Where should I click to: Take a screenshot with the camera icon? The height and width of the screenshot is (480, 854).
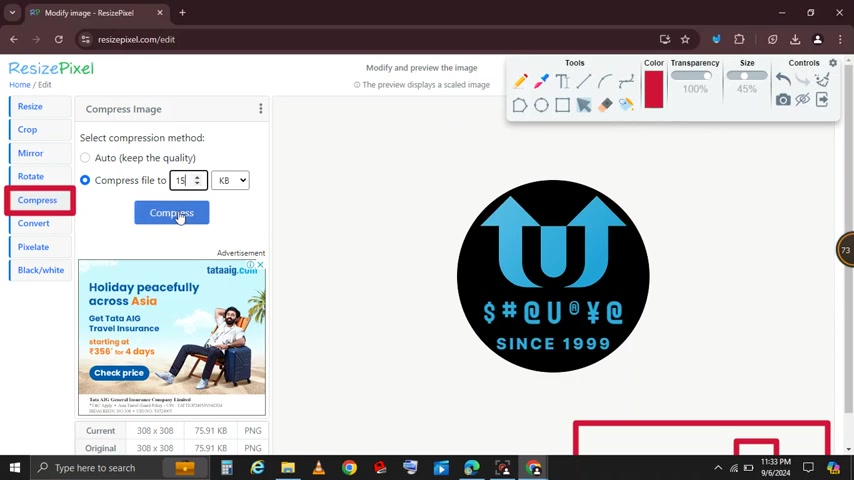(x=783, y=100)
